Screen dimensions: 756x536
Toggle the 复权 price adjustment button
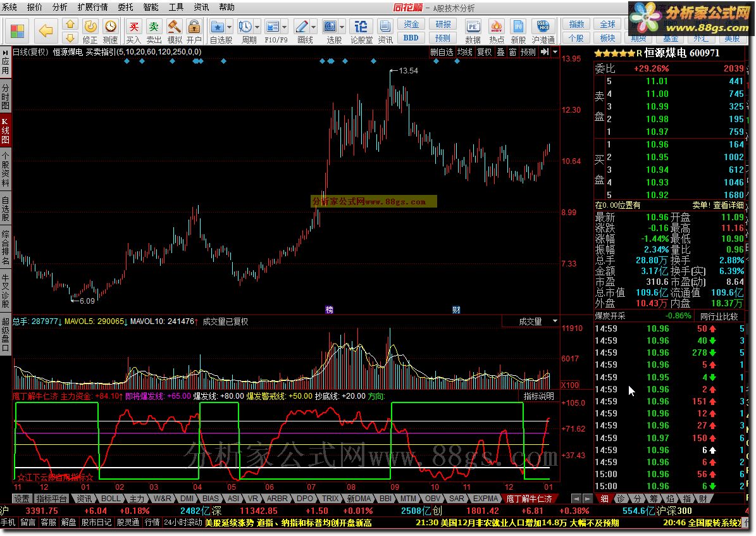(484, 52)
